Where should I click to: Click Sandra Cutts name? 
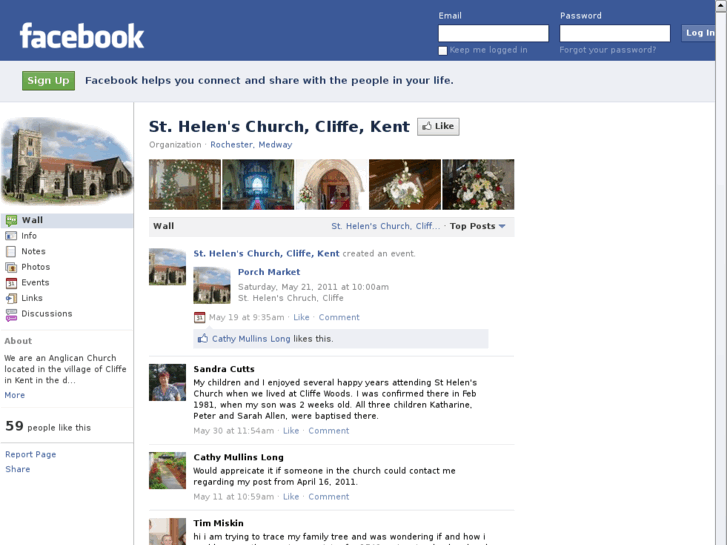tap(224, 369)
